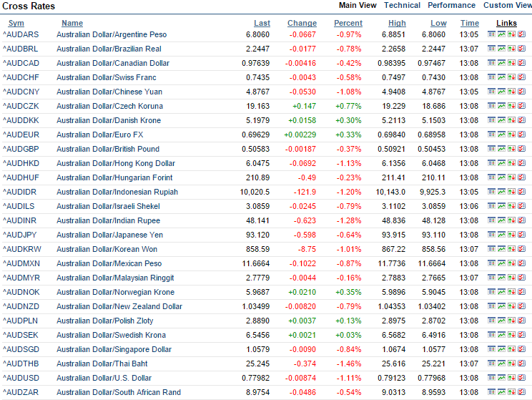Click the quote table icon for AUDNZD
The width and height of the screenshot is (532, 400).
click(492, 306)
